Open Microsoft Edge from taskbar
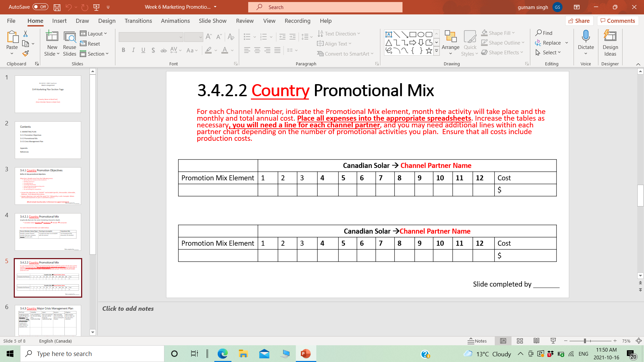The image size is (644, 362). (x=222, y=354)
